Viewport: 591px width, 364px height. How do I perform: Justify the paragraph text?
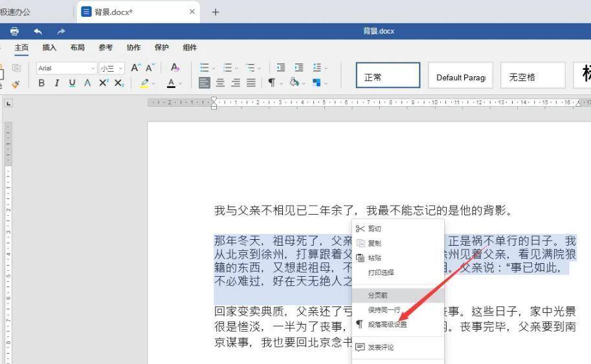pos(251,83)
